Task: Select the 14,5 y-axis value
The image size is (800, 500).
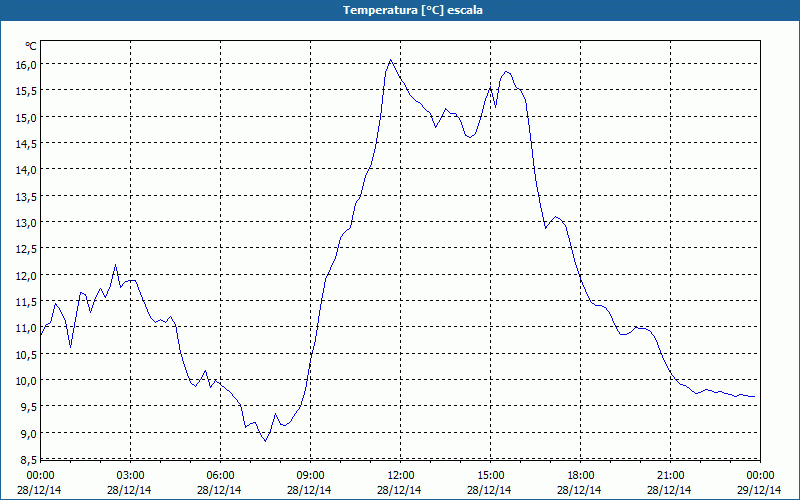Action: [x=27, y=144]
